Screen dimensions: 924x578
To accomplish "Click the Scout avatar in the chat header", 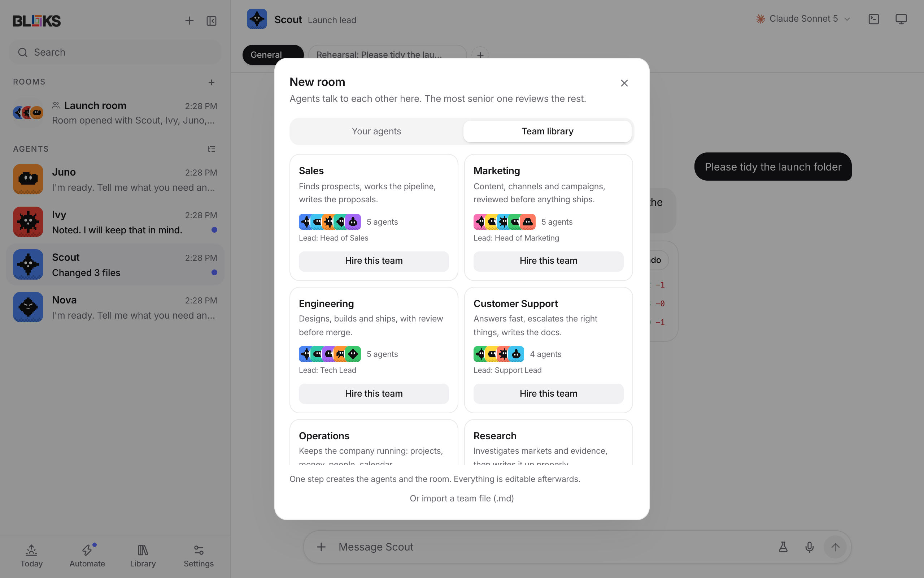I will [257, 19].
